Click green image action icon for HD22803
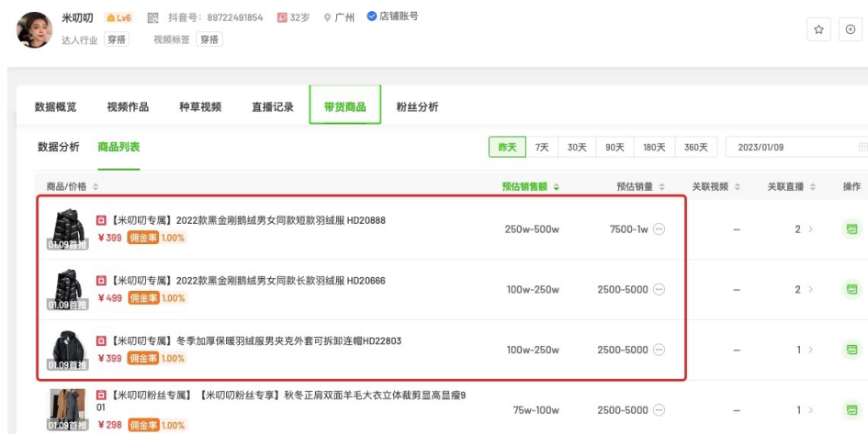 pyautogui.click(x=852, y=350)
